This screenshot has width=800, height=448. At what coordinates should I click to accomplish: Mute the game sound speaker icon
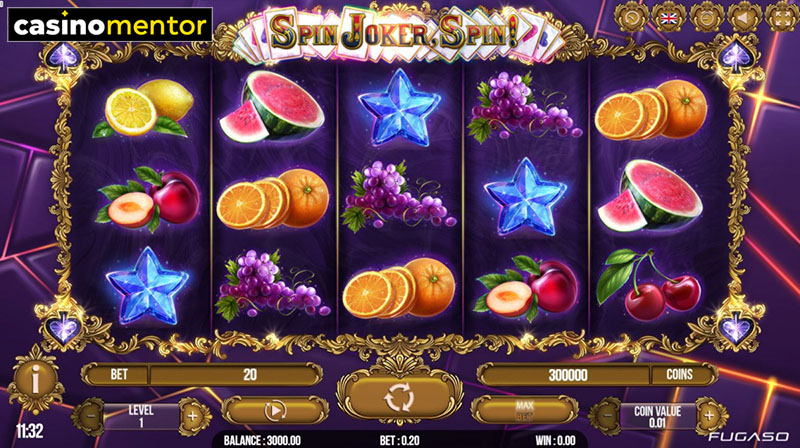click(744, 18)
